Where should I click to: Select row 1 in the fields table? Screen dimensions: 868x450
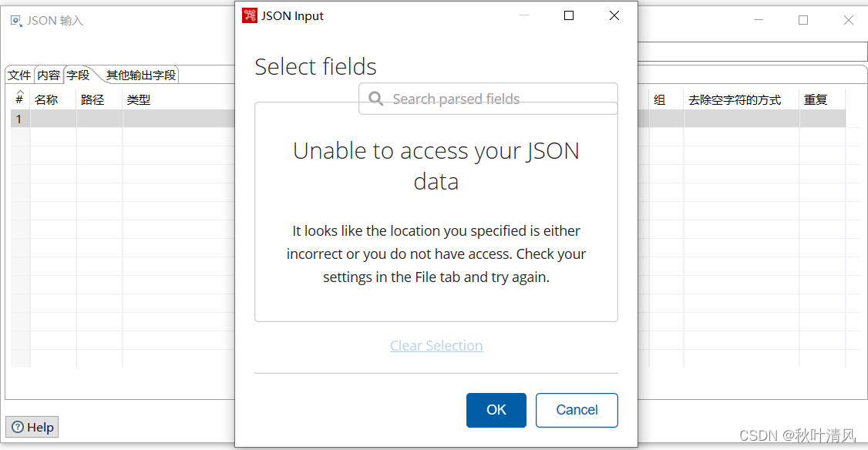[x=18, y=118]
